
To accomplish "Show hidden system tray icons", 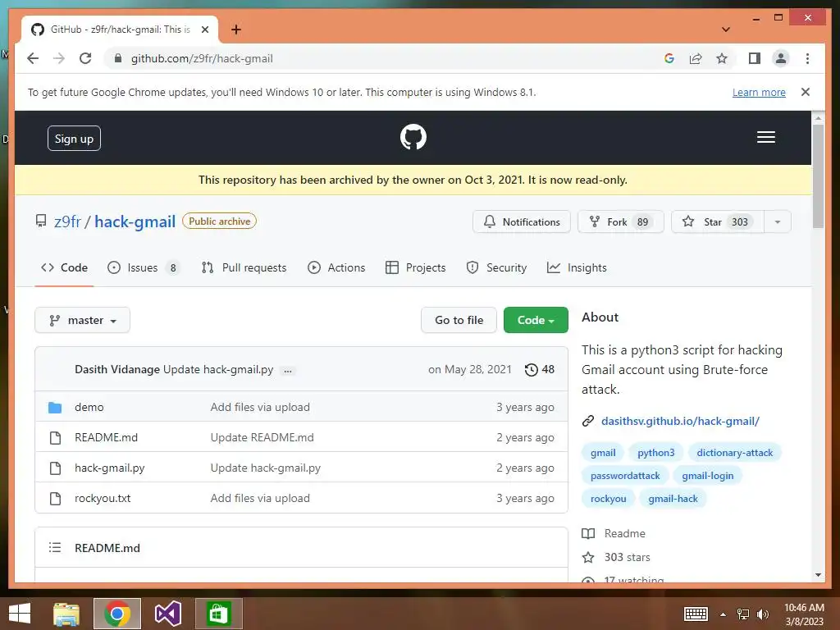I will click(724, 614).
